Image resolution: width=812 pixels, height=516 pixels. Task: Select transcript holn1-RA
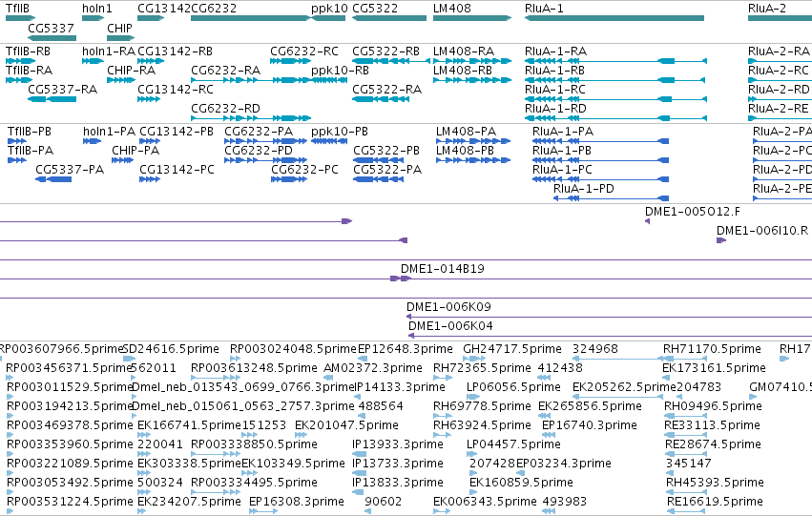[93, 61]
